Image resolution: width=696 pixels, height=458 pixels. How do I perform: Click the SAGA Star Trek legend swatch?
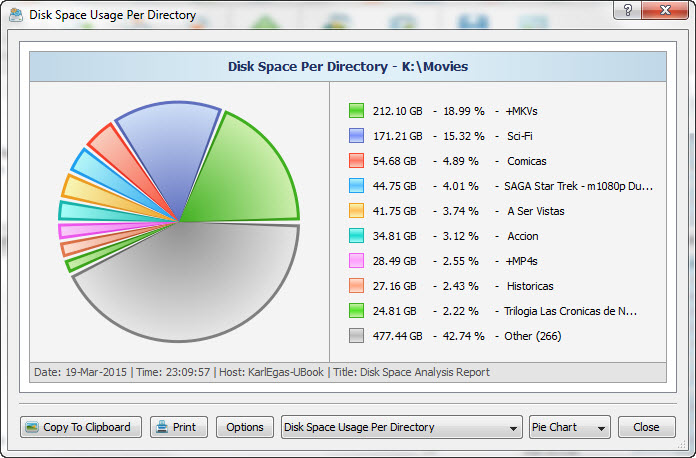coord(356,186)
